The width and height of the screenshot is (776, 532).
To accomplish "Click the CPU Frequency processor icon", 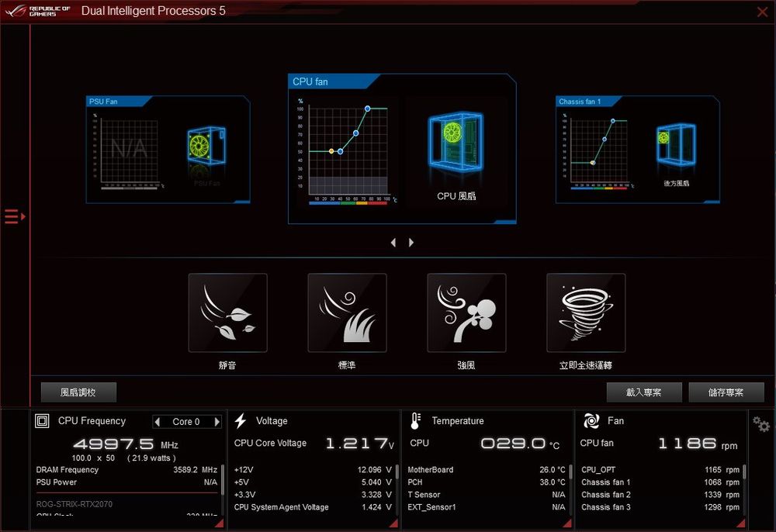I will pos(42,420).
